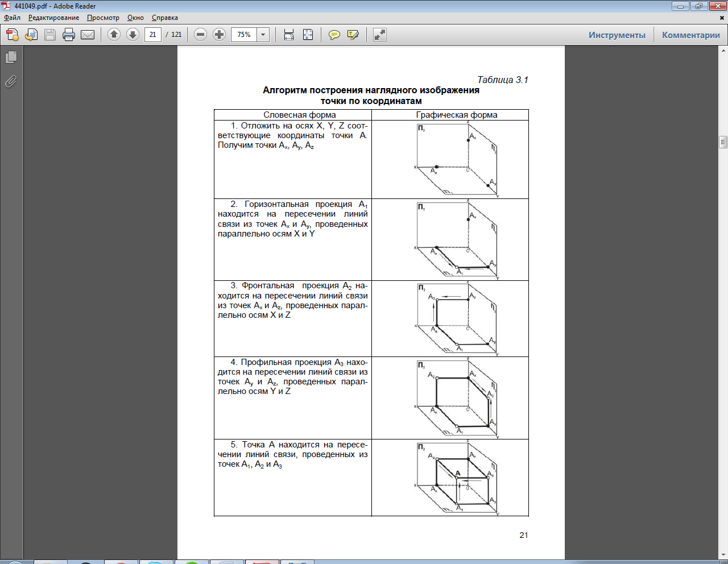Show attachments paperclip panel

tap(11, 82)
